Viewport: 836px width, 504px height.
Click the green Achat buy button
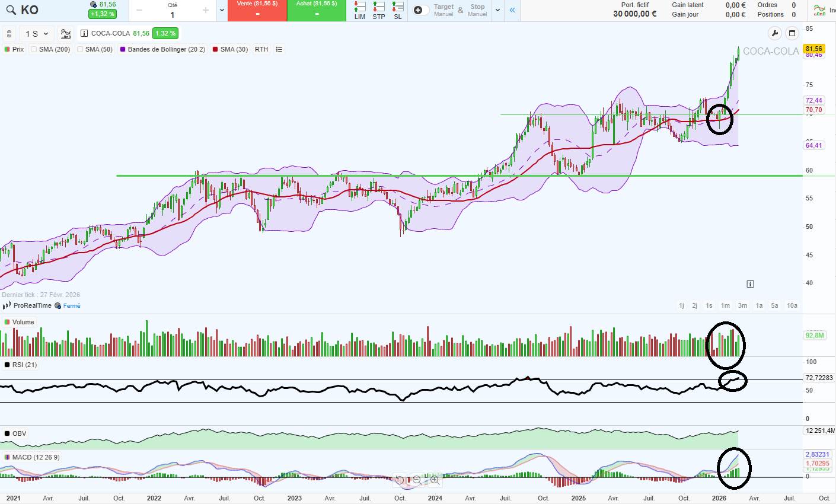[x=316, y=10]
